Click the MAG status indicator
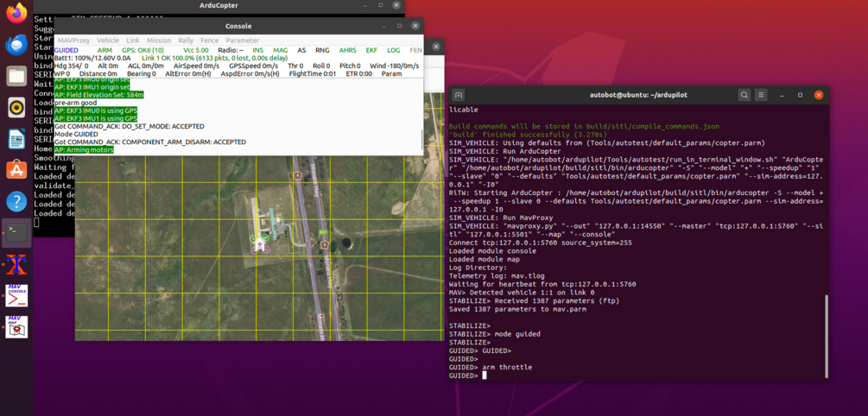 280,50
